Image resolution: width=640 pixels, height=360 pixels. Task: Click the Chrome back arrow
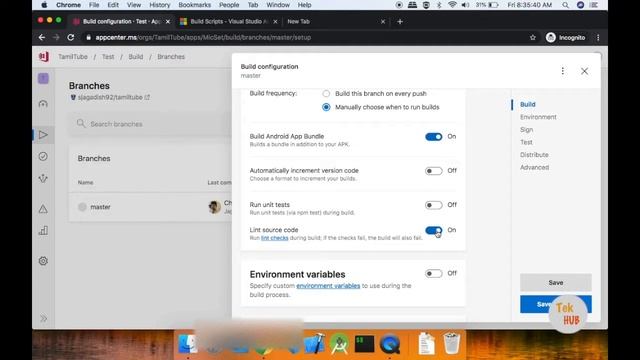click(42, 37)
